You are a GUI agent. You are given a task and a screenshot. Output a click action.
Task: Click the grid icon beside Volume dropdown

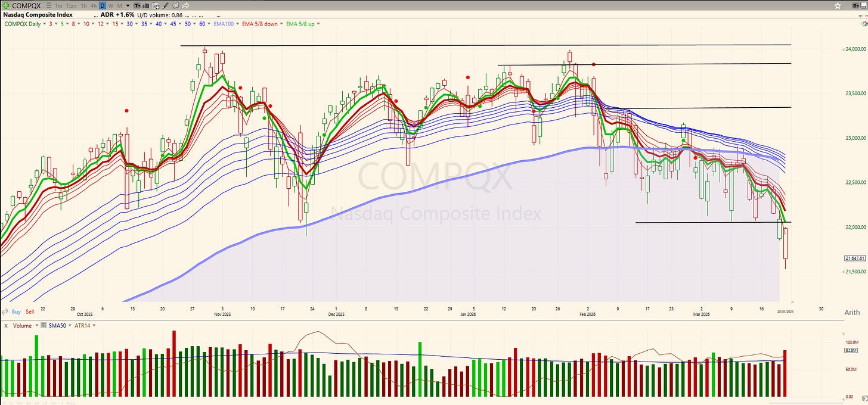pyautogui.click(x=44, y=325)
